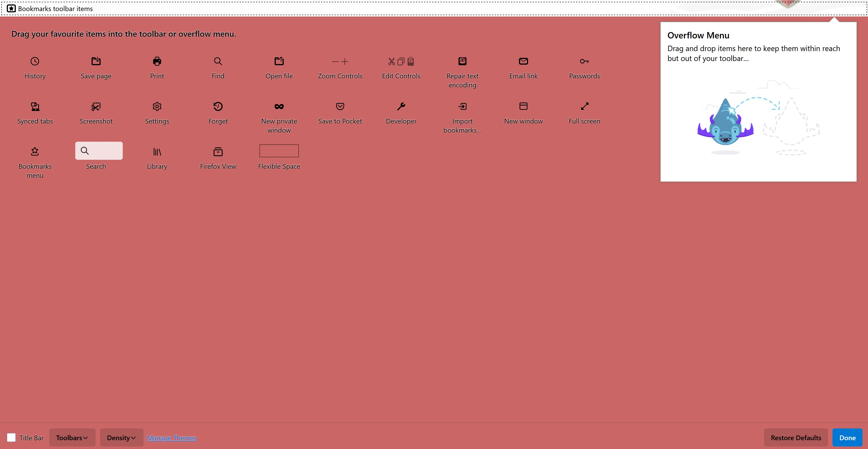Click the Edit Controls icon
The image size is (868, 449).
click(x=401, y=61)
